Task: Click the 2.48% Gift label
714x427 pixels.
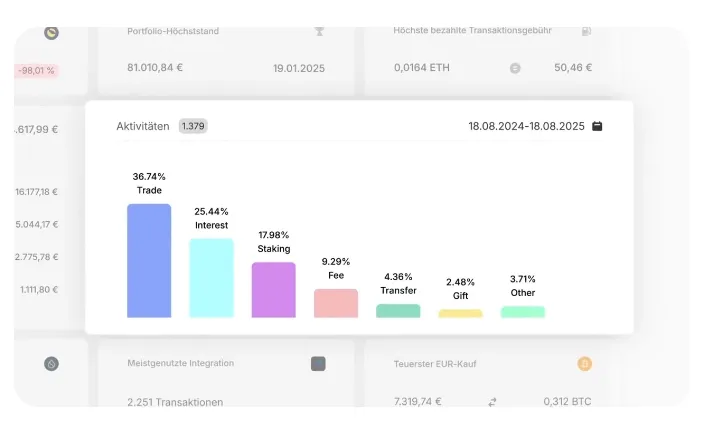Action: (460, 289)
